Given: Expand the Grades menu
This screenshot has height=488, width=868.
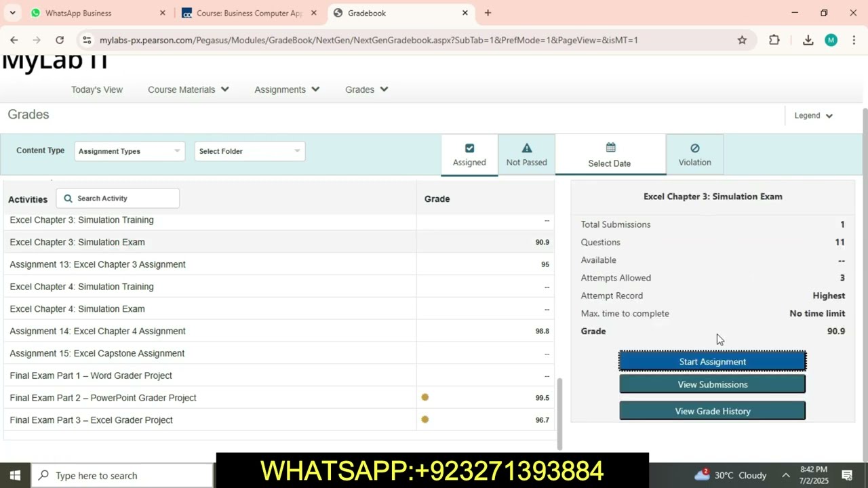Looking at the screenshot, I should point(366,89).
